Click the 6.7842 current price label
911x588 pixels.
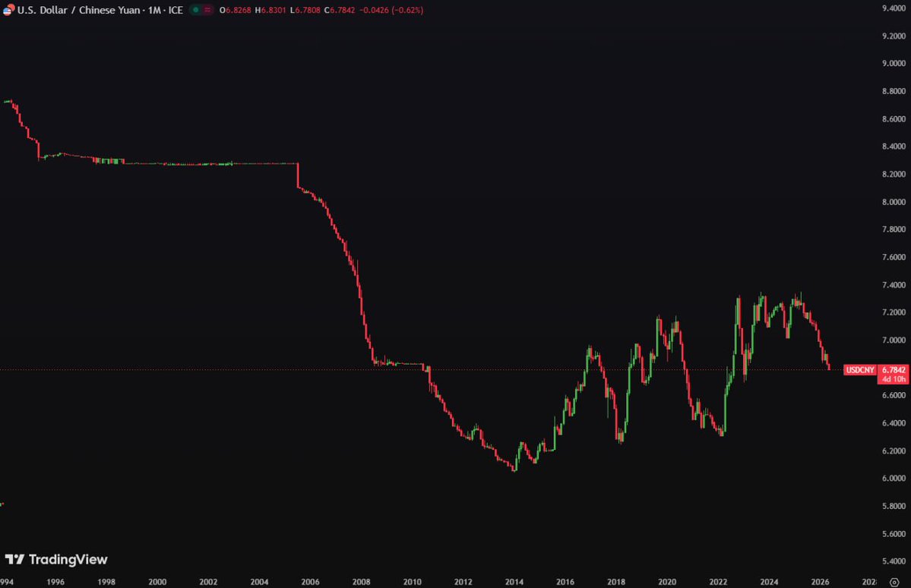pyautogui.click(x=894, y=369)
